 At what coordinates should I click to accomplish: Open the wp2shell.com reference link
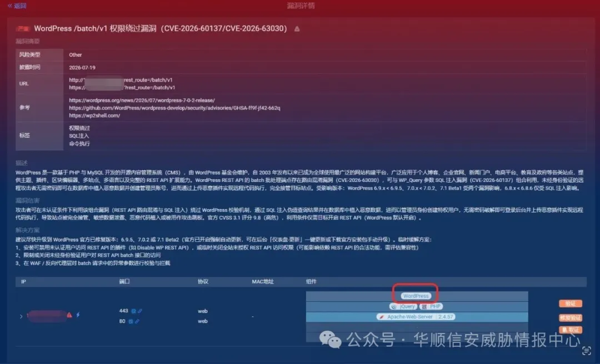[x=94, y=115]
